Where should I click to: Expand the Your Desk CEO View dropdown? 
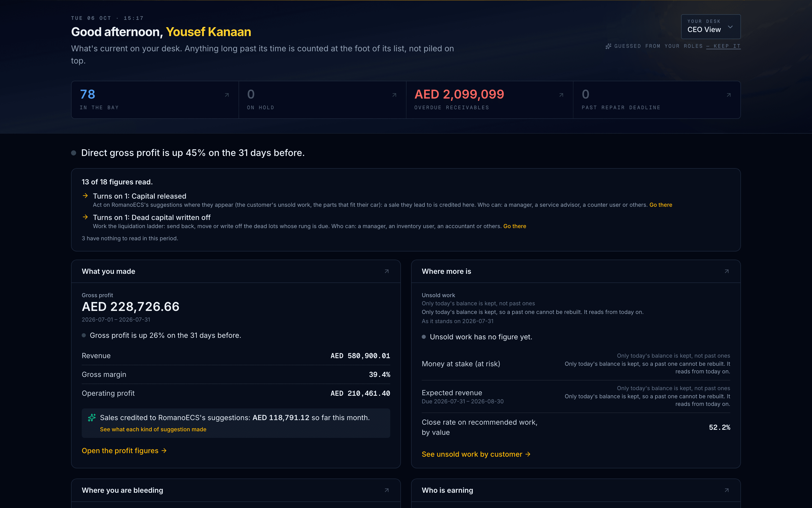click(711, 26)
